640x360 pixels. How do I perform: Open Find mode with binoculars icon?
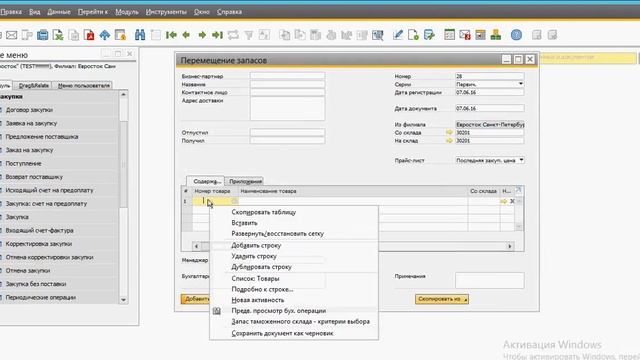tap(140, 35)
